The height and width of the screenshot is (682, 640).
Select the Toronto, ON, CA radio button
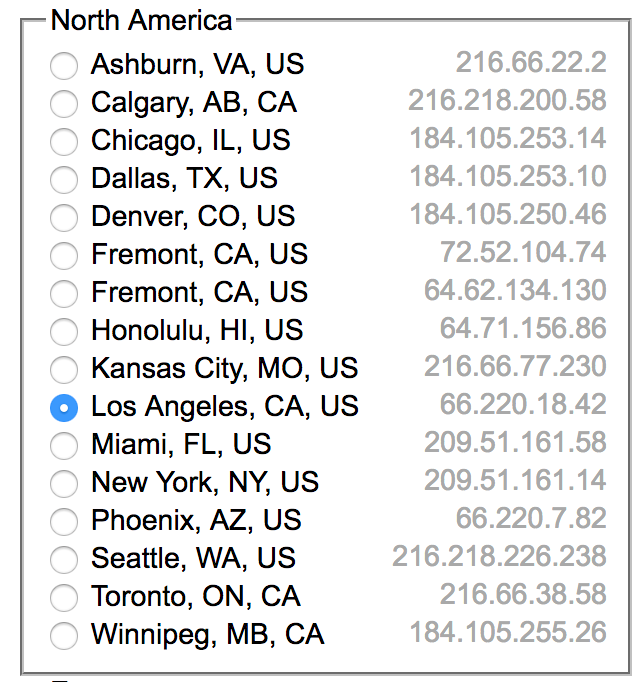click(64, 598)
